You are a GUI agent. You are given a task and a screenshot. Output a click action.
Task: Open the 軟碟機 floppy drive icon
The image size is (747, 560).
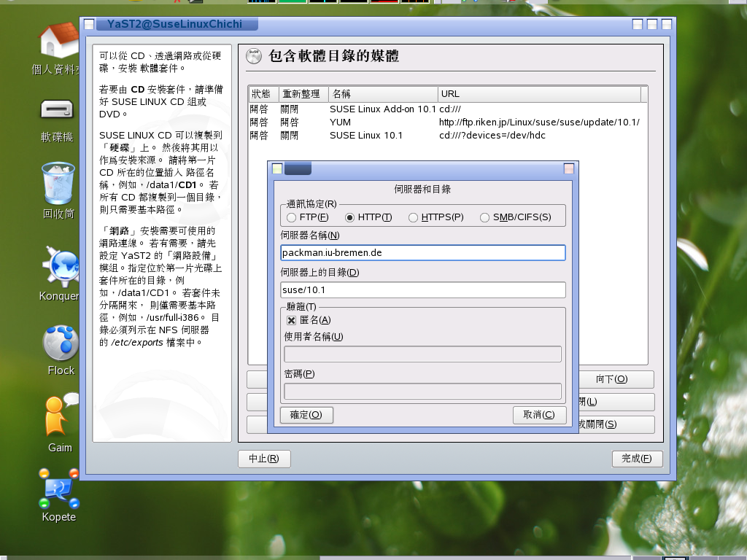tap(58, 110)
